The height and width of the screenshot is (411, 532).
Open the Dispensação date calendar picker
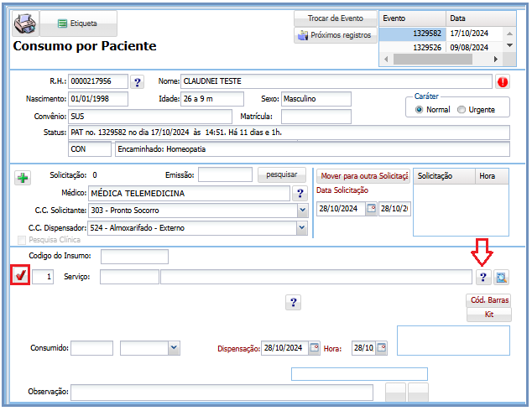314,347
